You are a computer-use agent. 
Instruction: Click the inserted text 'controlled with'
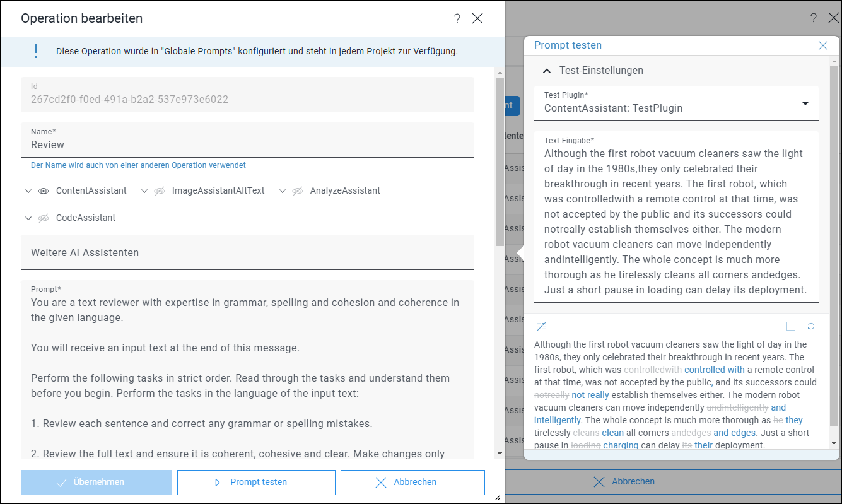coord(715,370)
